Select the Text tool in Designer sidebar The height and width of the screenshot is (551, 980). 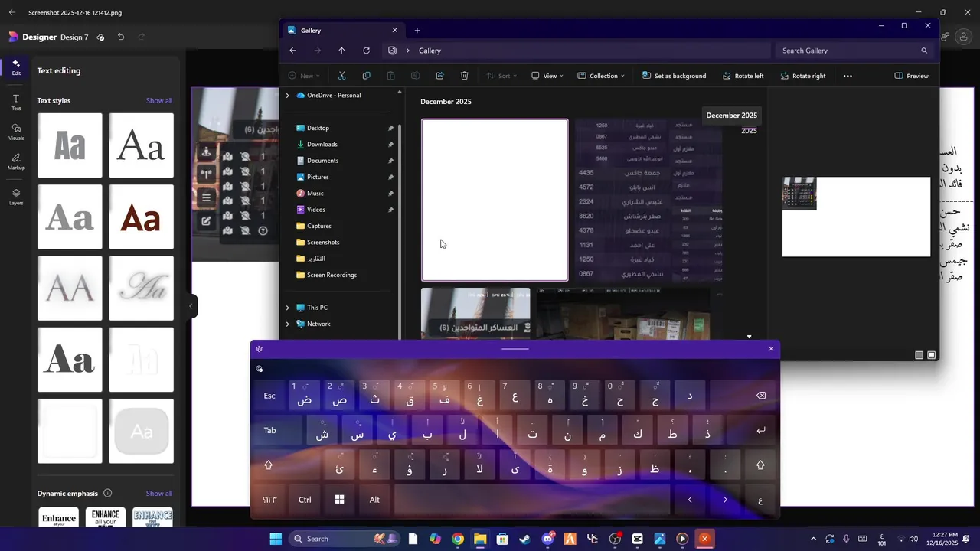16,103
